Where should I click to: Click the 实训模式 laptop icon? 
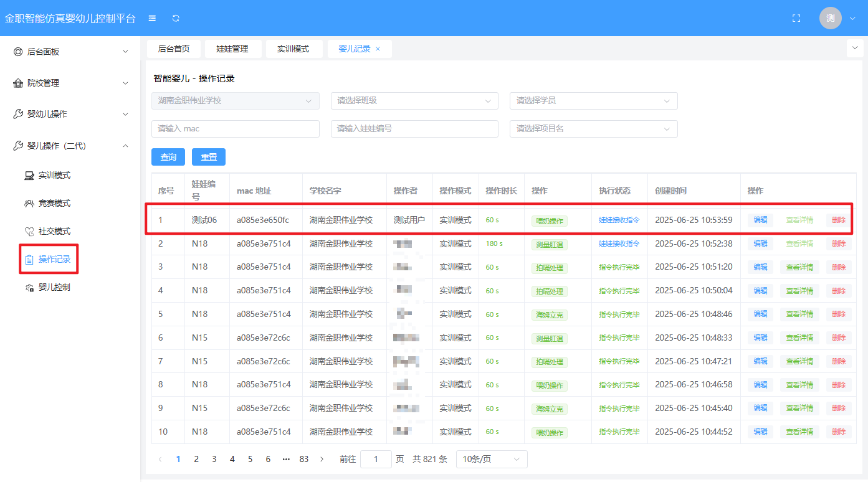pyautogui.click(x=29, y=176)
